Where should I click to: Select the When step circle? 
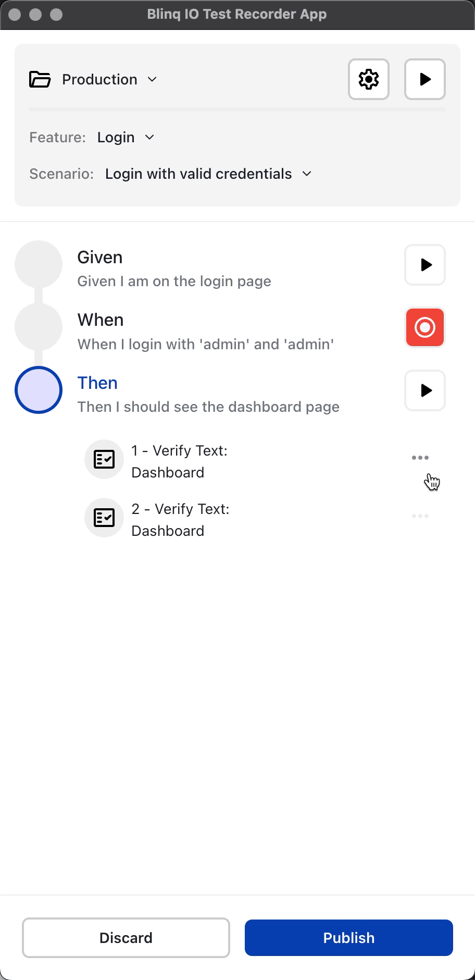click(39, 327)
